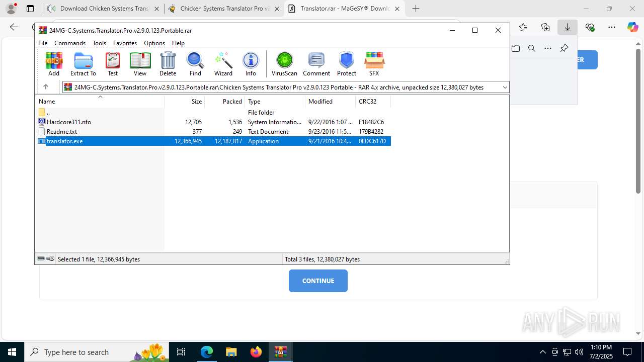644x362 pixels.
Task: Go up one folder level arrow
Action: [45, 87]
